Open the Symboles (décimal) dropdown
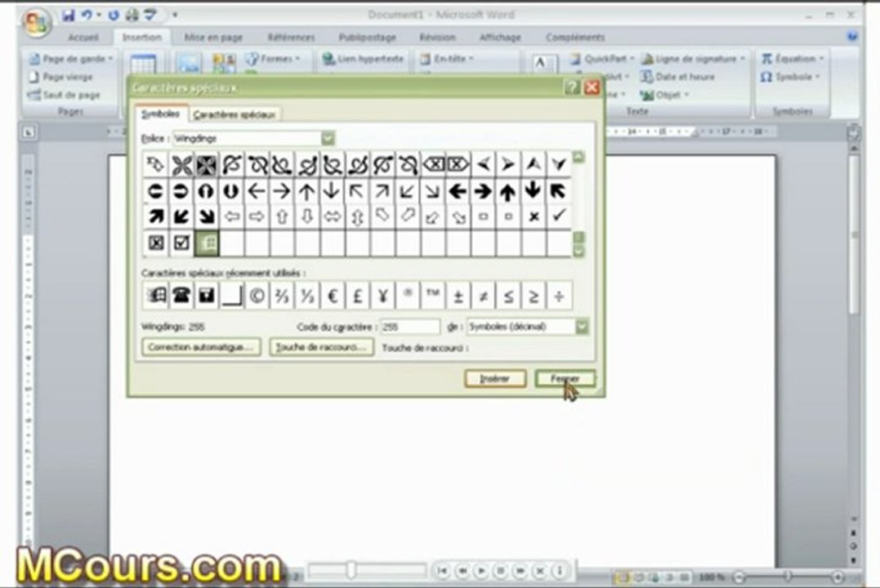The image size is (880, 588). pos(582,327)
